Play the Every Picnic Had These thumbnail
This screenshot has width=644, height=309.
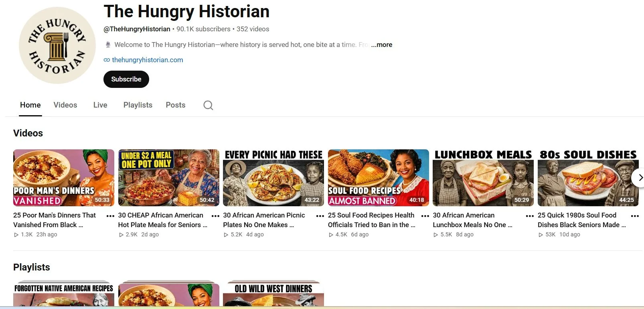coord(273,178)
